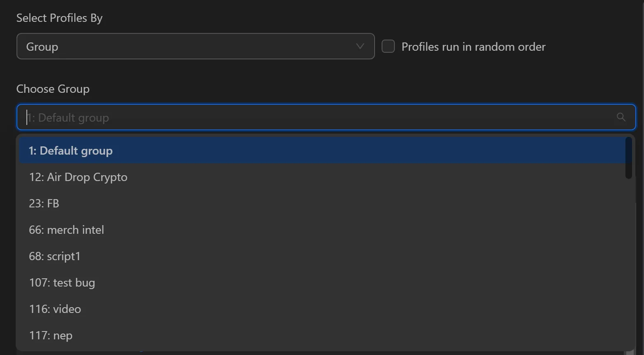The height and width of the screenshot is (355, 644).
Task: Click the scrollbar of the group list
Action: [x=628, y=157]
